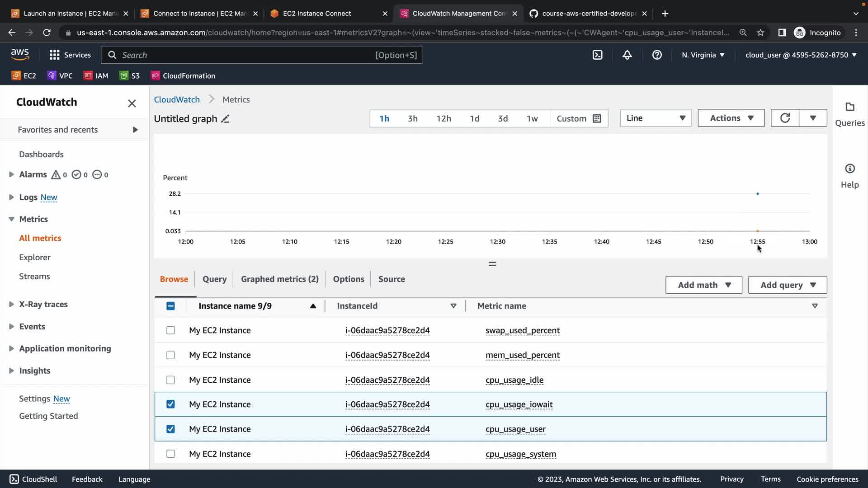
Task: Open the EC2 shortcut in favorites bar
Action: (x=24, y=76)
